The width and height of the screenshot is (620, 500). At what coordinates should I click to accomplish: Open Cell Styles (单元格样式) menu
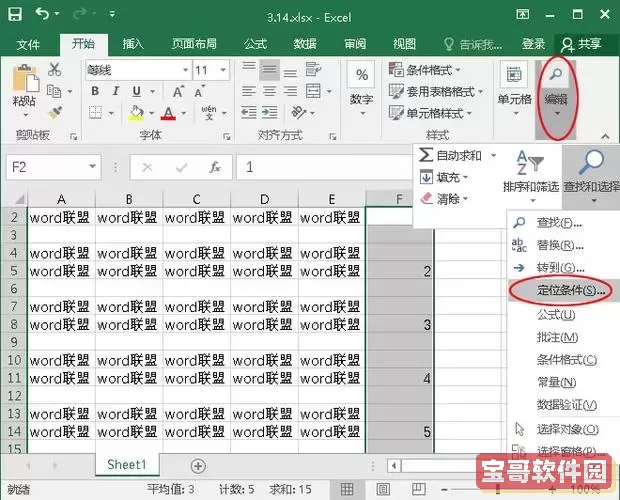(430, 113)
